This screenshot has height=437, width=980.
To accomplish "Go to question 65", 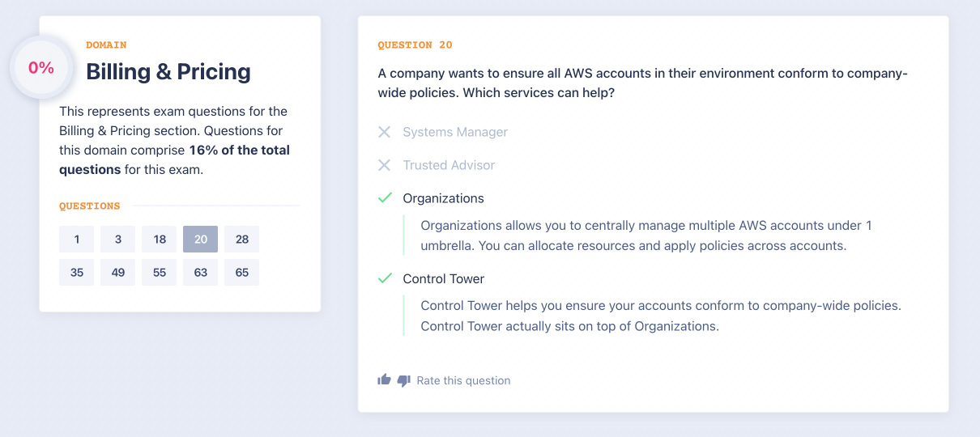I will tap(242, 273).
